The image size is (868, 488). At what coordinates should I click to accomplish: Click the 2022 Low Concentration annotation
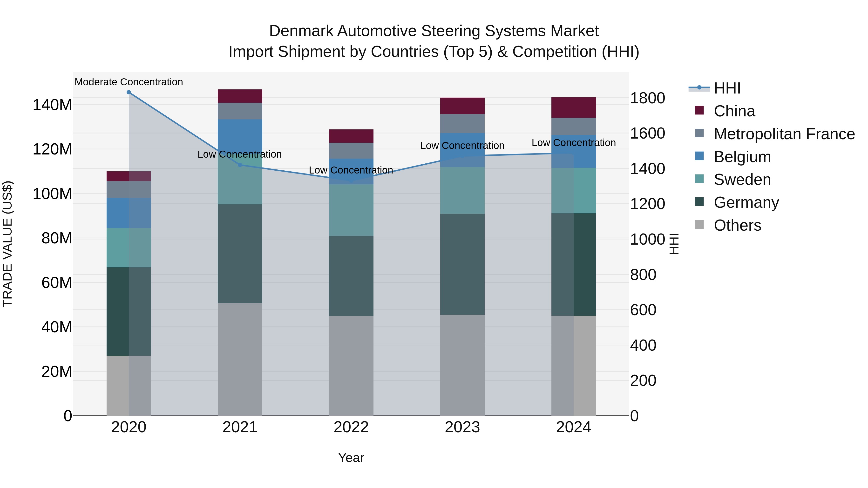tap(351, 170)
